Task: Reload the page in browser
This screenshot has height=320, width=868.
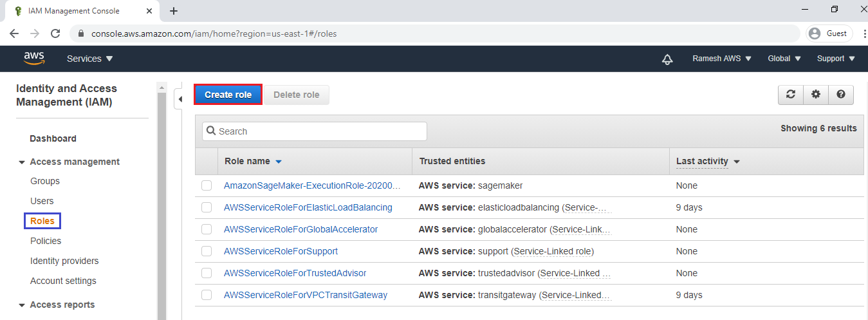Action: (55, 33)
